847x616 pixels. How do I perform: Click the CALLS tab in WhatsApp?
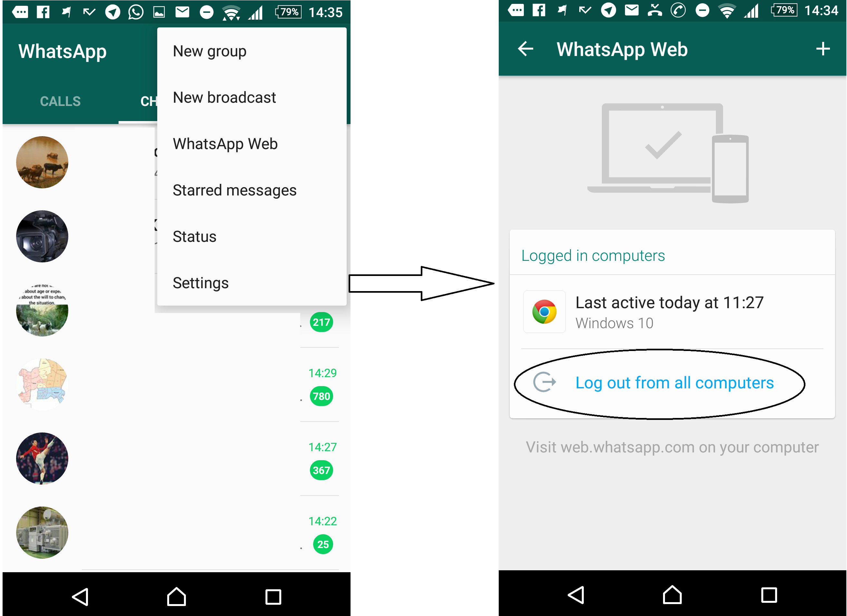61,100
